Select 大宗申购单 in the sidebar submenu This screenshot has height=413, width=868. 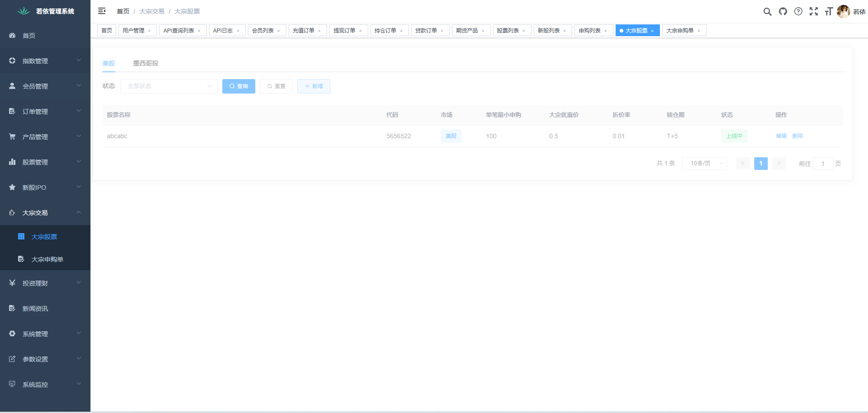coord(47,259)
